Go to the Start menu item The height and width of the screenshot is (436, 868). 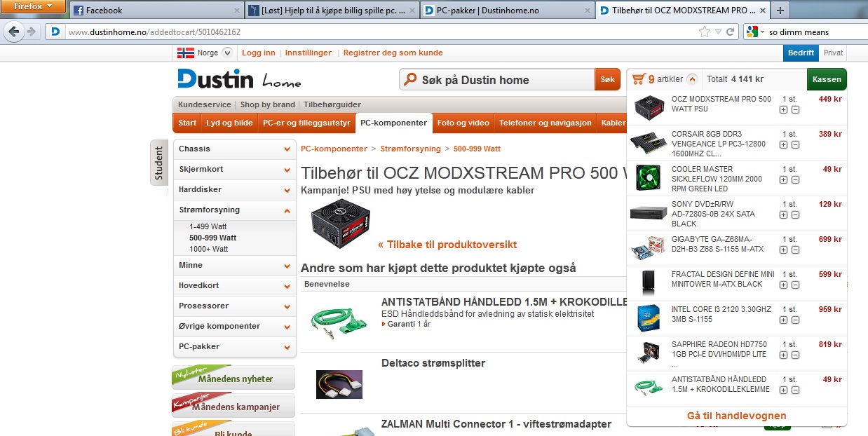coord(187,123)
